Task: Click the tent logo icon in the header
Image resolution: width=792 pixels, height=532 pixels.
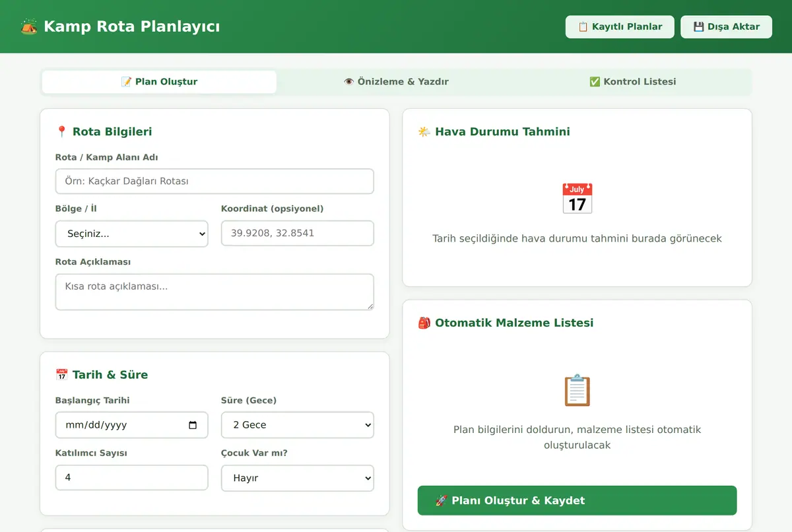Action: [29, 26]
